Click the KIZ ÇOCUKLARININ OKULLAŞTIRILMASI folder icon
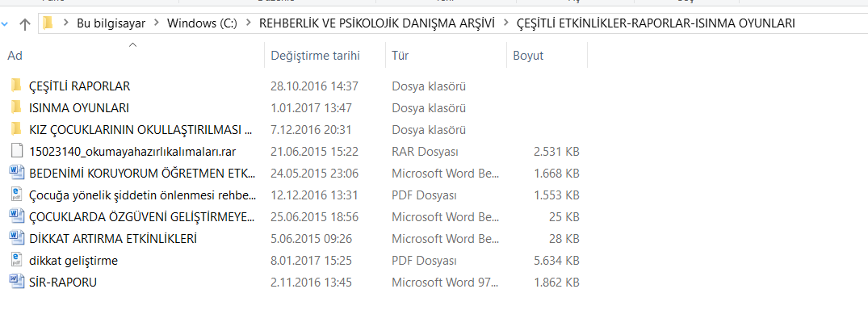Screen dimensions: 868x335 tap(16, 130)
